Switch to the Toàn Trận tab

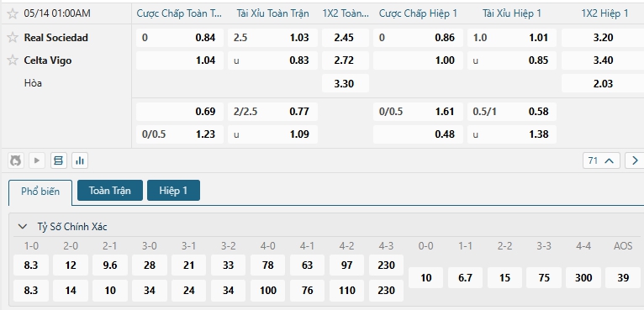[x=109, y=191]
